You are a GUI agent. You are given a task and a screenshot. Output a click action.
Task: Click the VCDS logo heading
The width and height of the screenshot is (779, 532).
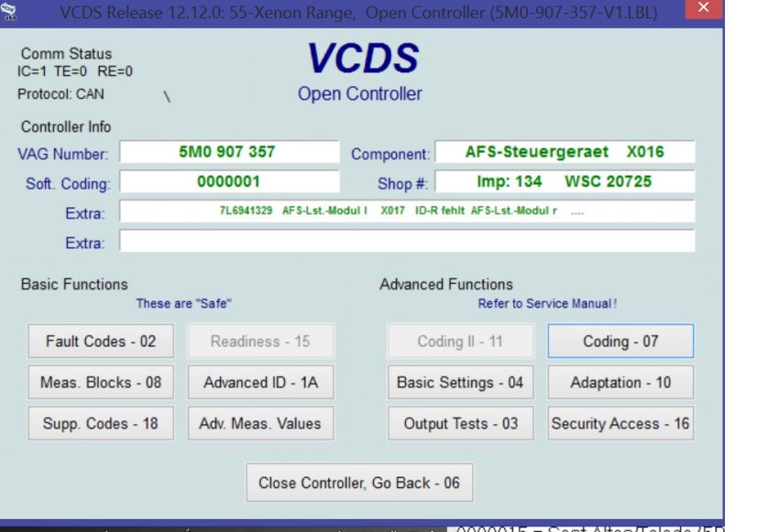(363, 58)
